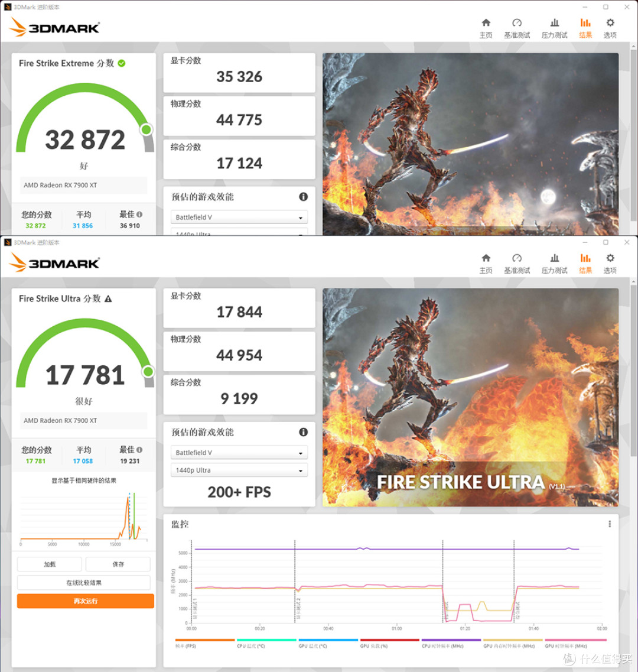638x672 pixels.
Task: Expand 1440p Ultra dropdown in Ultra window
Action: 239,470
